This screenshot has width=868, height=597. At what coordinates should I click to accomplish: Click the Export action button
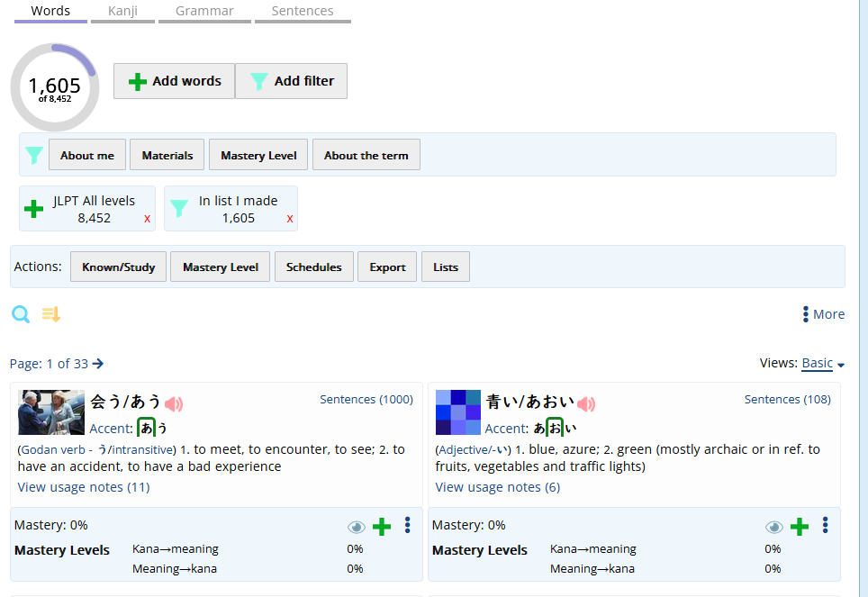[387, 267]
